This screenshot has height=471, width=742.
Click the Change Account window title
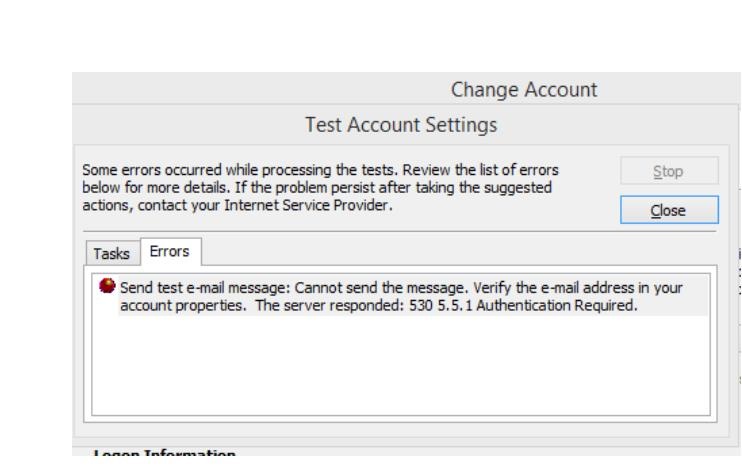[525, 90]
